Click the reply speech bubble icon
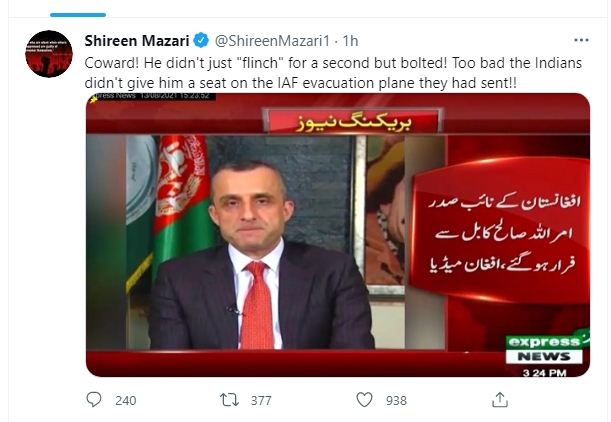 [x=94, y=400]
